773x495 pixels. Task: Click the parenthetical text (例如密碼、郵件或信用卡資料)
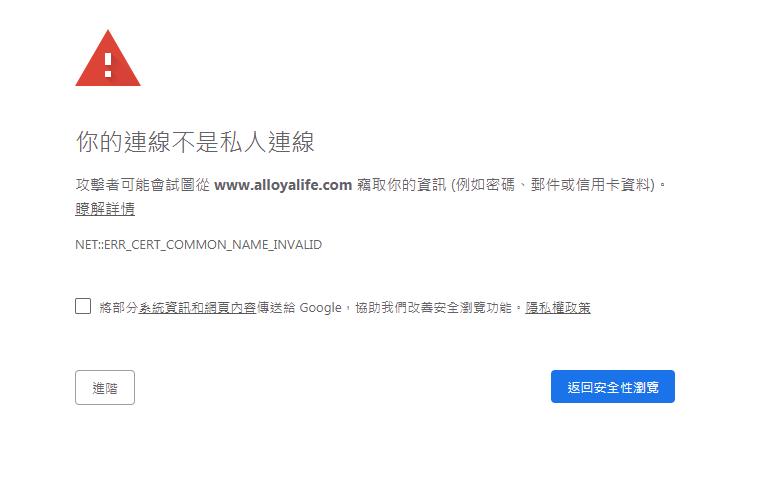coord(555,185)
